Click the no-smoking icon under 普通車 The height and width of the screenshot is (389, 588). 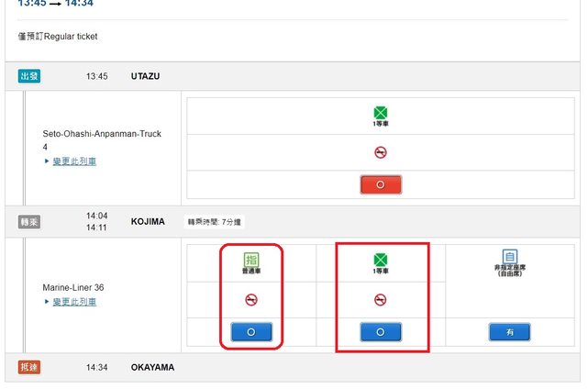pyautogui.click(x=250, y=299)
